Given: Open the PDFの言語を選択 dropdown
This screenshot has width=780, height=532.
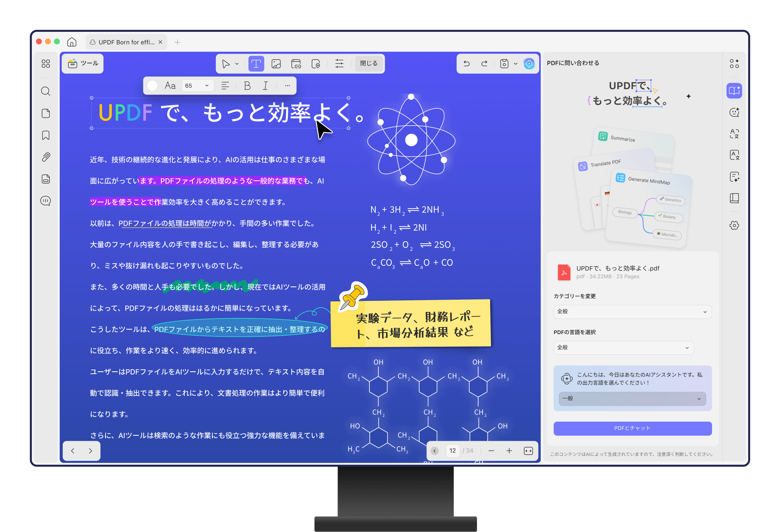Looking at the screenshot, I should (x=623, y=348).
